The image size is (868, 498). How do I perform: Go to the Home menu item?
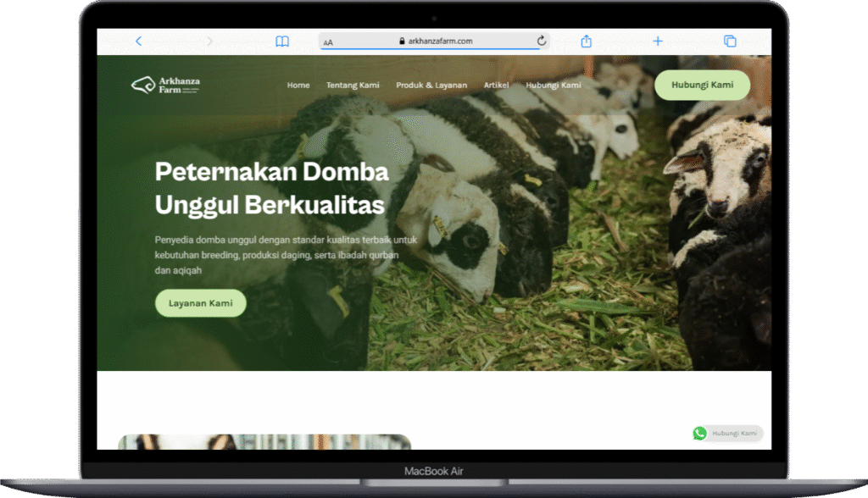pyautogui.click(x=298, y=86)
